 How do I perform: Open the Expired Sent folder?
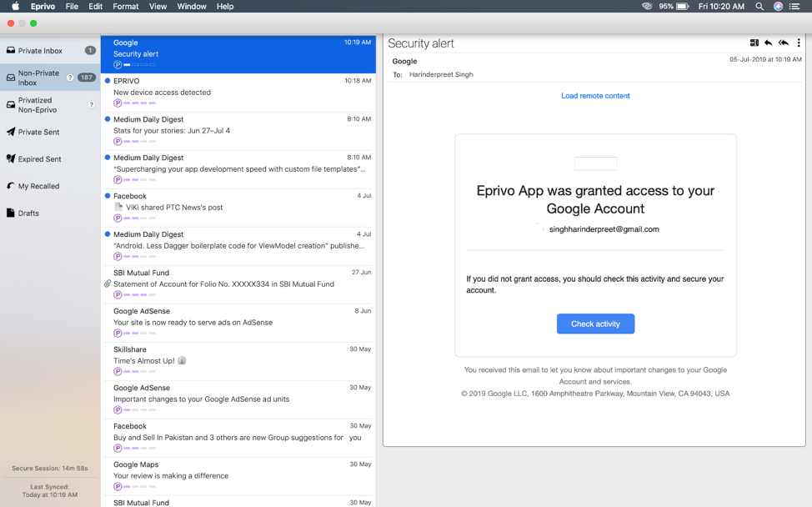[50, 159]
